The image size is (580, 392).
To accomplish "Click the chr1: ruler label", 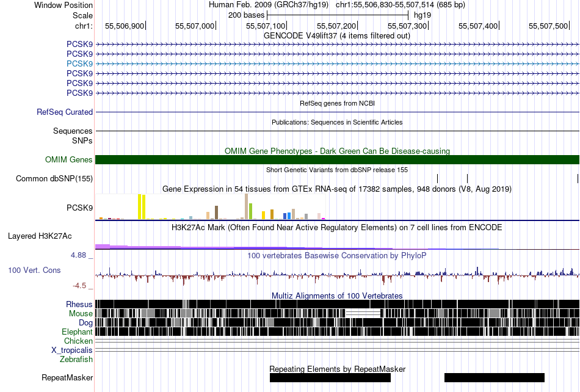I will click(x=84, y=26).
